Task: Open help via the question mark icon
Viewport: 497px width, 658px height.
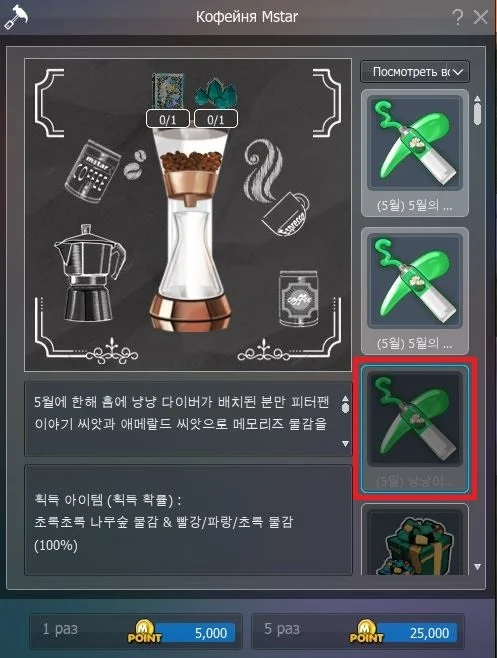Action: pyautogui.click(x=458, y=18)
